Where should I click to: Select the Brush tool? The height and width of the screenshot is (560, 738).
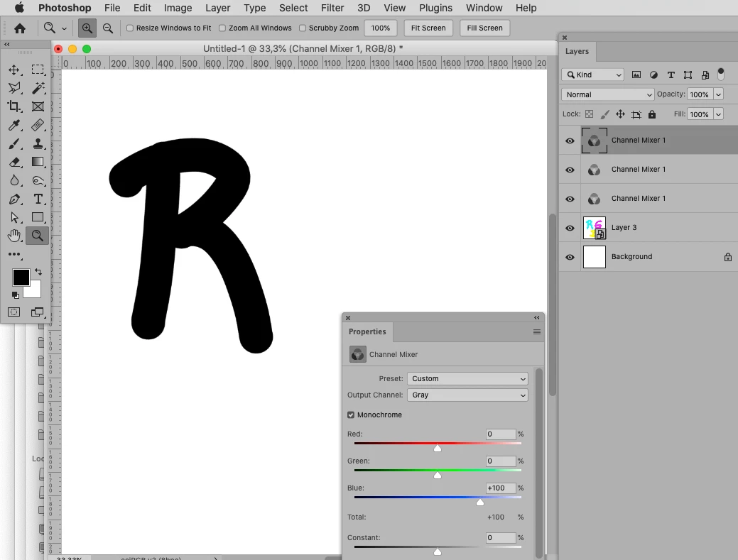tap(14, 143)
